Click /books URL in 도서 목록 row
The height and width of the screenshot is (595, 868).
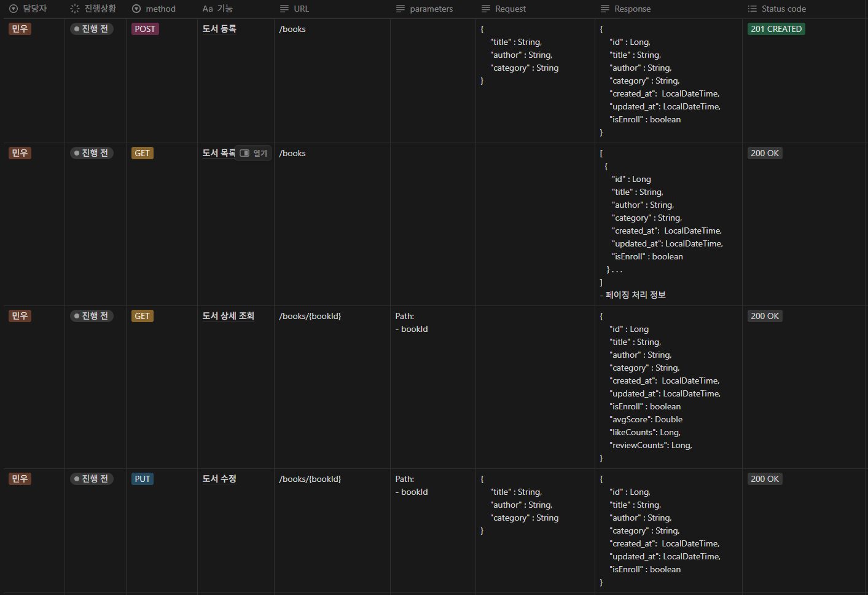click(x=292, y=153)
